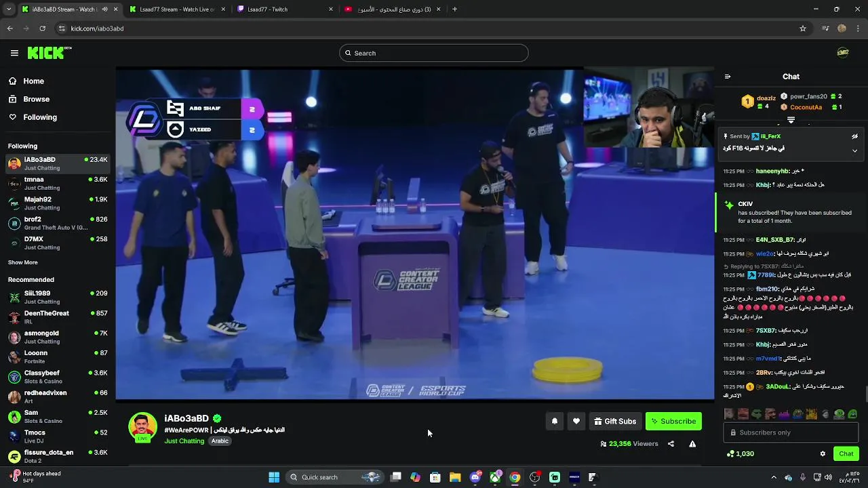Open Classybeef recommended channel

58,377
